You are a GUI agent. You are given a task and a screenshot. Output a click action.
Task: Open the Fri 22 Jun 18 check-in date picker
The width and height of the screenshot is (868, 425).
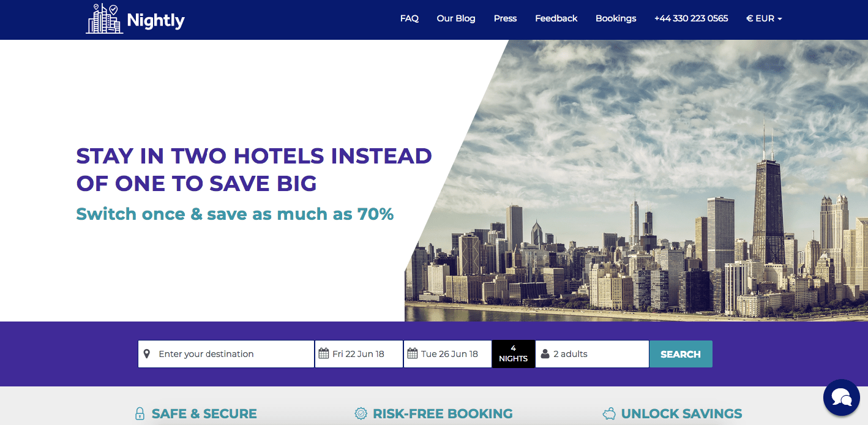(359, 354)
